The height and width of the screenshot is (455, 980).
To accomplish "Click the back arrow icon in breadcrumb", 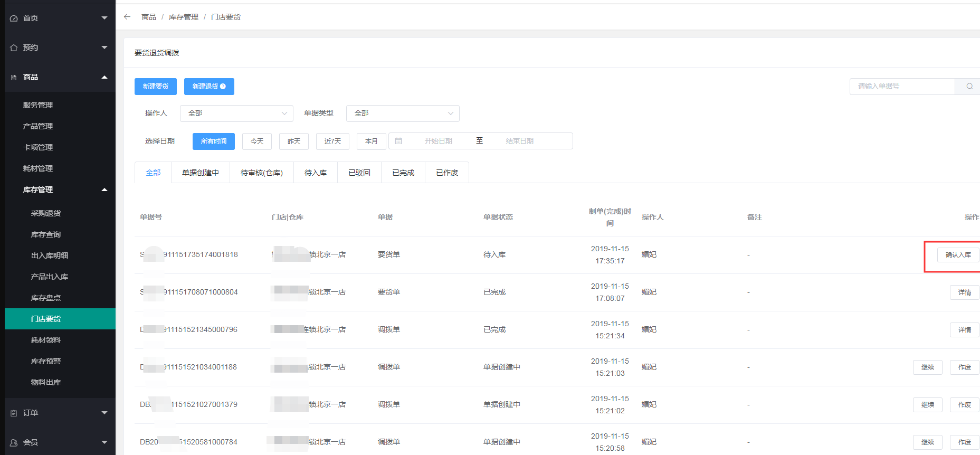I will point(127,17).
